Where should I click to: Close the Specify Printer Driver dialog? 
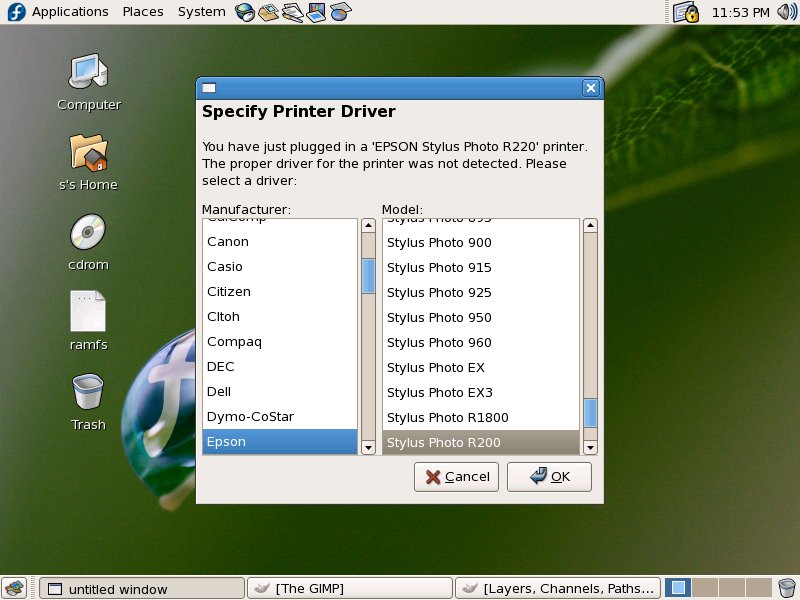[590, 88]
